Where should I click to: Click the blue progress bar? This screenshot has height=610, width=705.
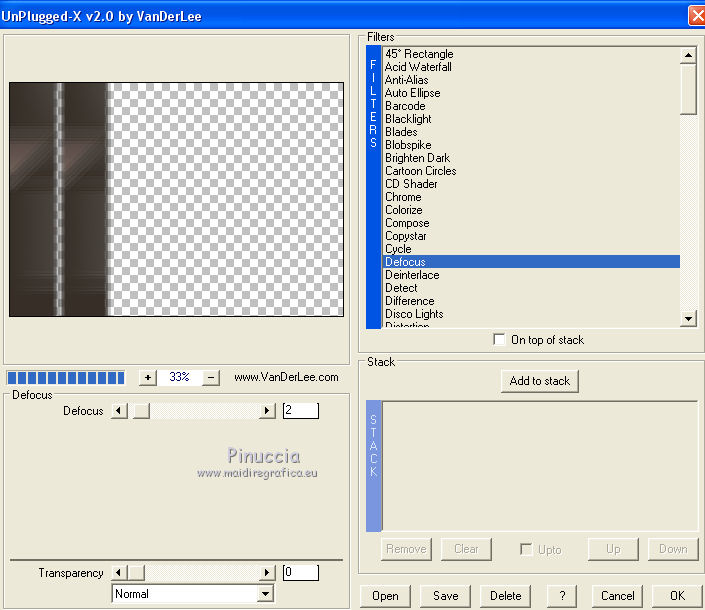pyautogui.click(x=66, y=378)
